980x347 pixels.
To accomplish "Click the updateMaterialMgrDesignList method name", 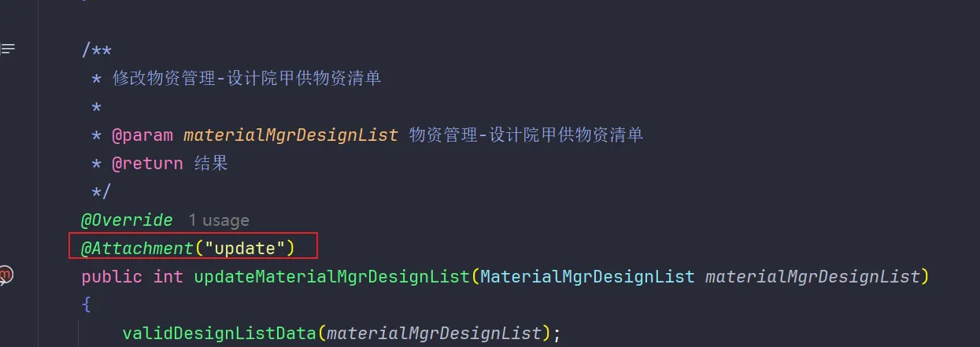I will (x=331, y=277).
